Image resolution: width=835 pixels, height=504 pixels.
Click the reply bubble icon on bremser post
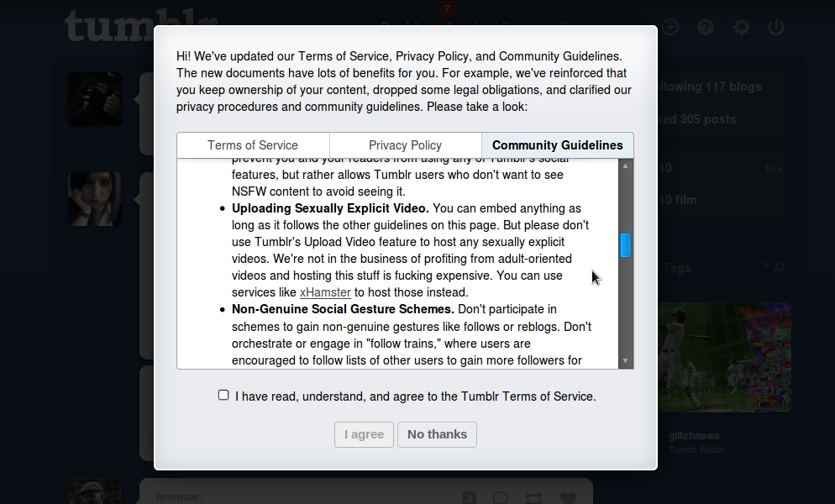(502, 497)
